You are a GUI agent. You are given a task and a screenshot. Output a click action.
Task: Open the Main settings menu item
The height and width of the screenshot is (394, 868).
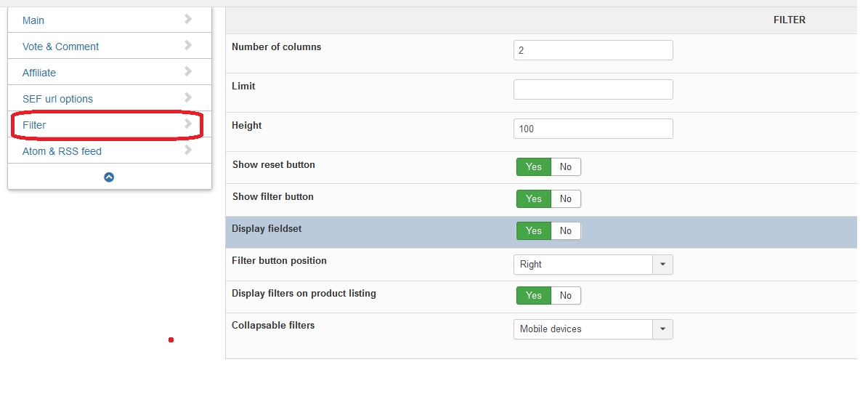pyautogui.click(x=33, y=20)
